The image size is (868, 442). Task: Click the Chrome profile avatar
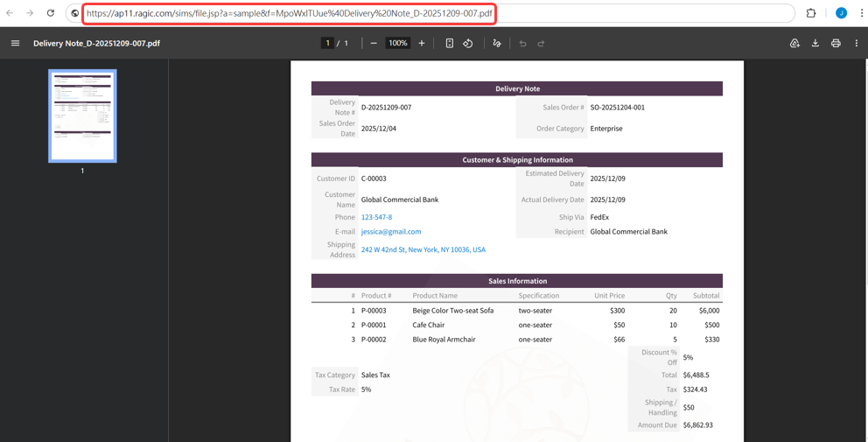(x=841, y=13)
